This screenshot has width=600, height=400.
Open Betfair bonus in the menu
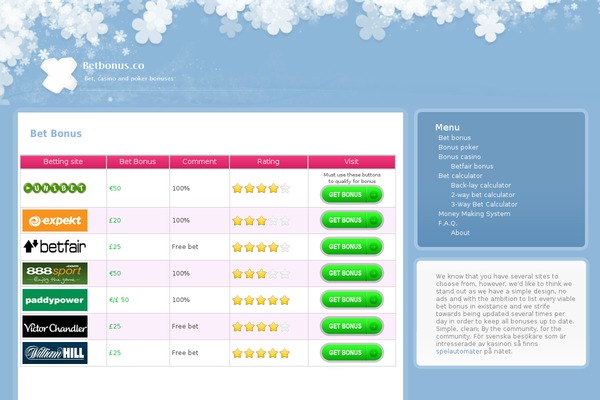click(472, 166)
